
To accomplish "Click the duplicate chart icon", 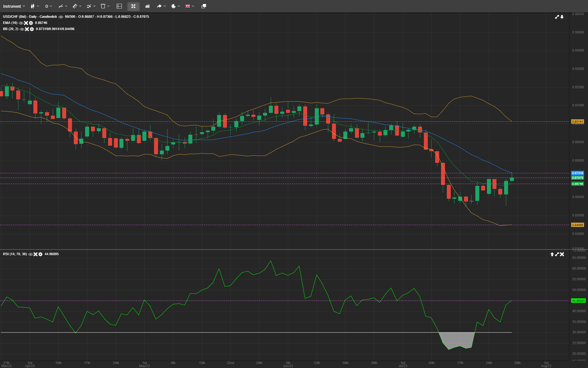I will 203,6.
